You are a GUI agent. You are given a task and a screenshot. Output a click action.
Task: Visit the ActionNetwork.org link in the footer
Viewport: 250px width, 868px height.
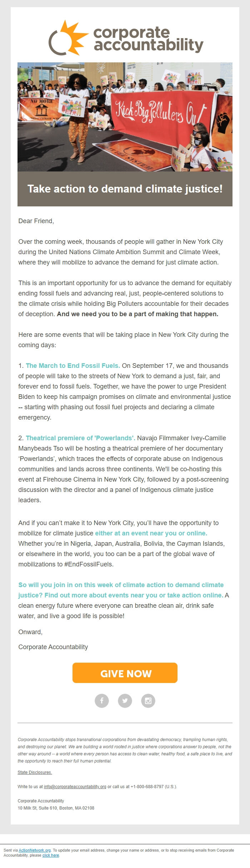coord(35,850)
